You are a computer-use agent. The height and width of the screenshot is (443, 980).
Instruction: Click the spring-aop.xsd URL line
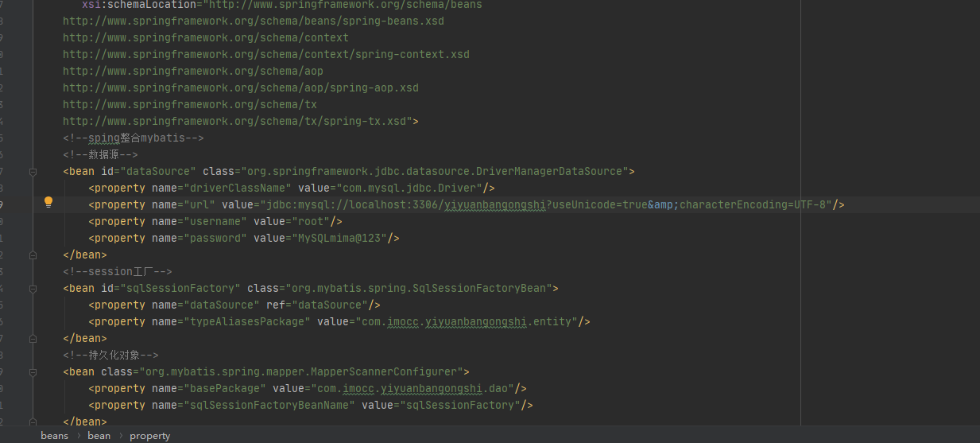point(241,87)
